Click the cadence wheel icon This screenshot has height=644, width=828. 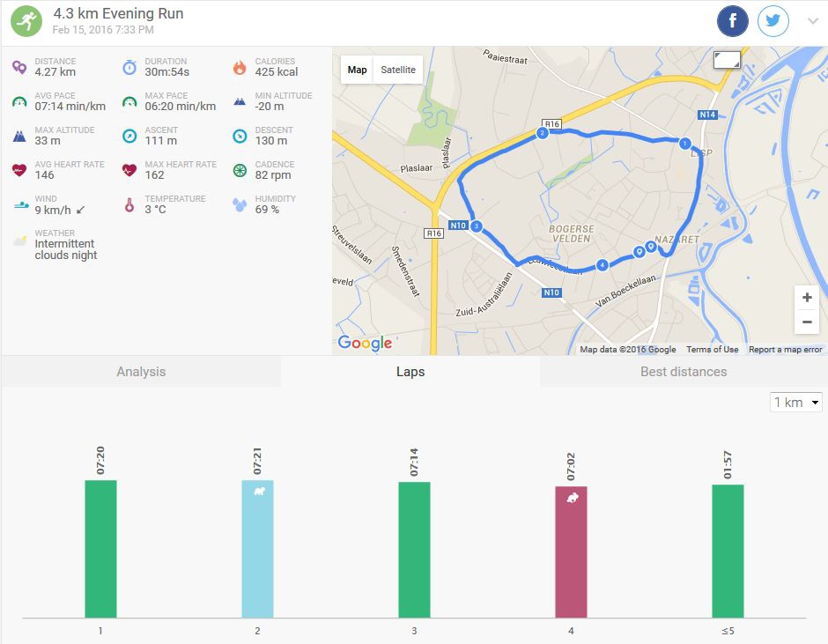[240, 170]
